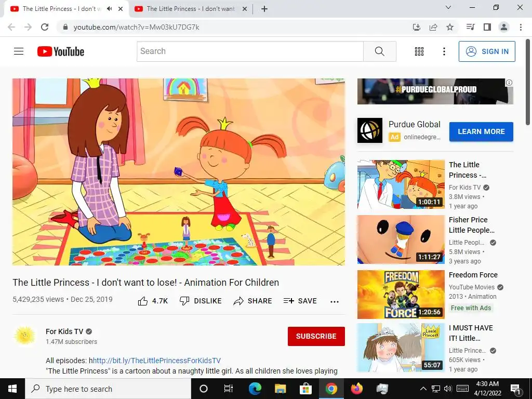Screen dimensions: 532x399
Task: Open the Freedom Force movie thumbnail
Action: pos(401,295)
